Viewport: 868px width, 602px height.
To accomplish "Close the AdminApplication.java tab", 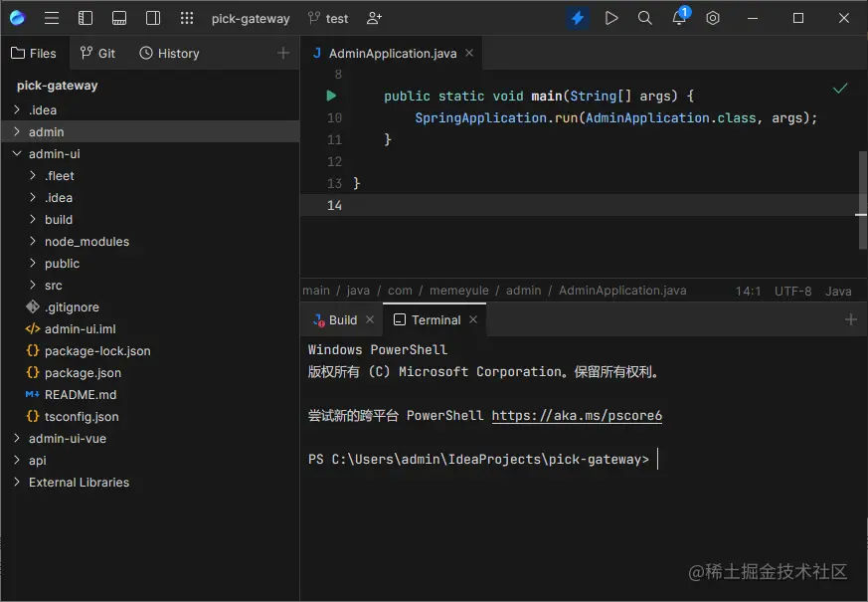I will tap(469, 53).
